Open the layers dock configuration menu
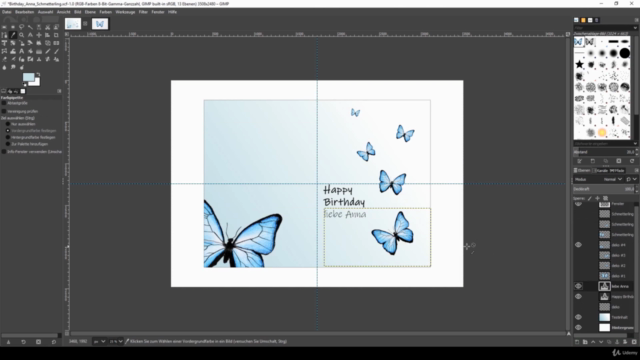 click(636, 170)
